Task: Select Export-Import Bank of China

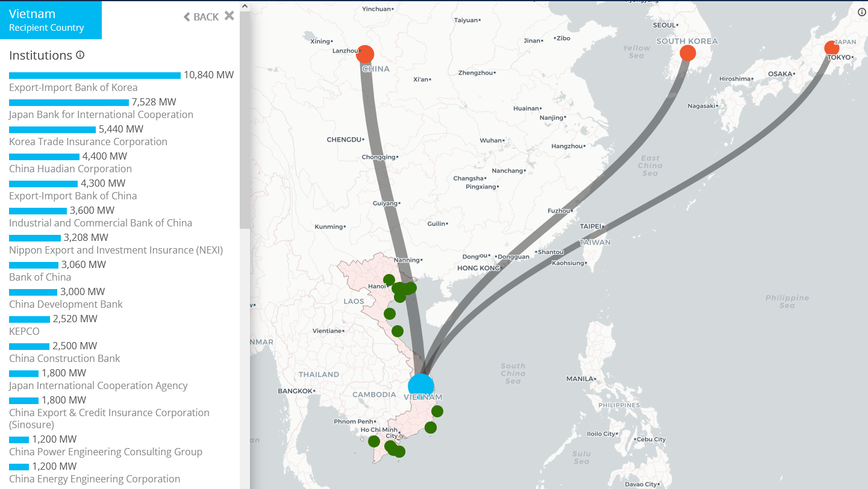Action: [73, 196]
